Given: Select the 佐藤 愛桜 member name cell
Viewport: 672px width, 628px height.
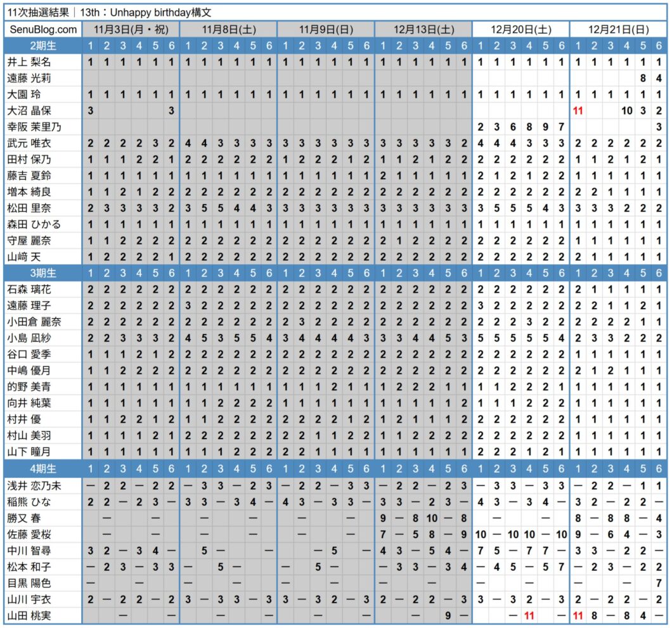Looking at the screenshot, I should tap(30, 534).
